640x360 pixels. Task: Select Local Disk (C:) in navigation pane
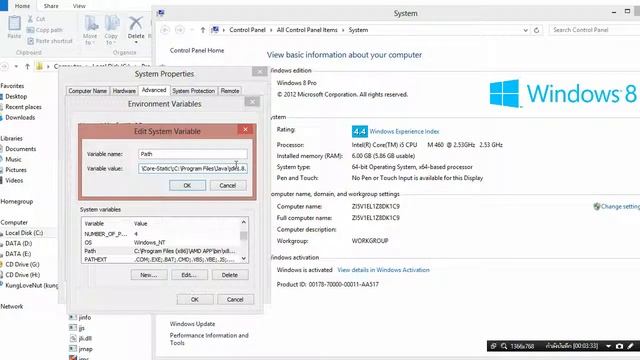(24, 233)
